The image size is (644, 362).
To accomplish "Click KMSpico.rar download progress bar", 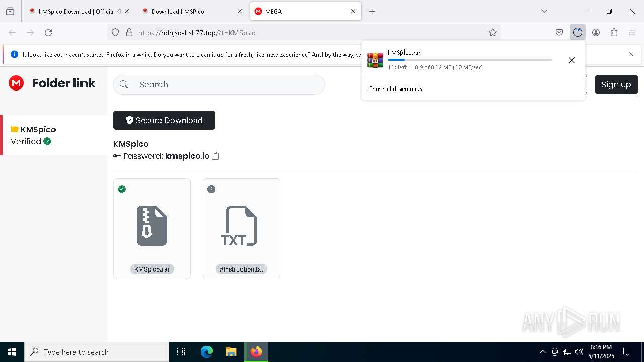I will pos(470,60).
